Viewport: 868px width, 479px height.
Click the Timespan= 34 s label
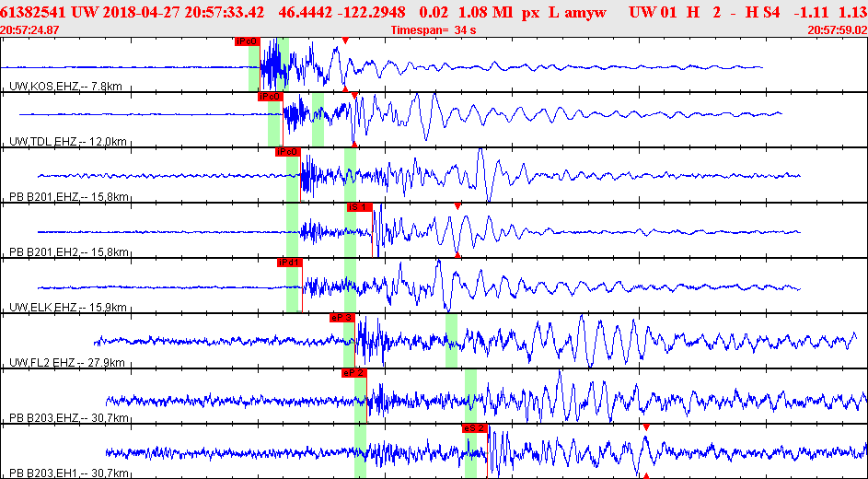coord(434,29)
